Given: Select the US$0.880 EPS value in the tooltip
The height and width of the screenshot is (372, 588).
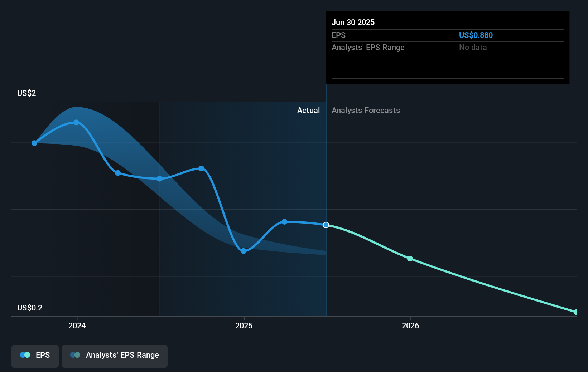Looking at the screenshot, I should click(x=476, y=35).
